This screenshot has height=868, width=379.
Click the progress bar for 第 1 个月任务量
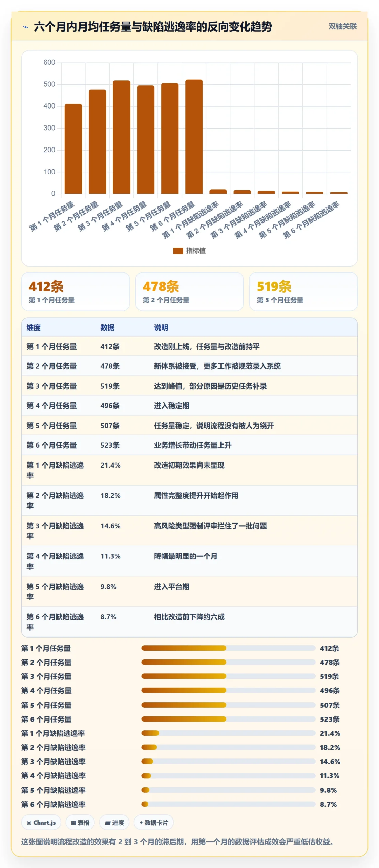228,648
